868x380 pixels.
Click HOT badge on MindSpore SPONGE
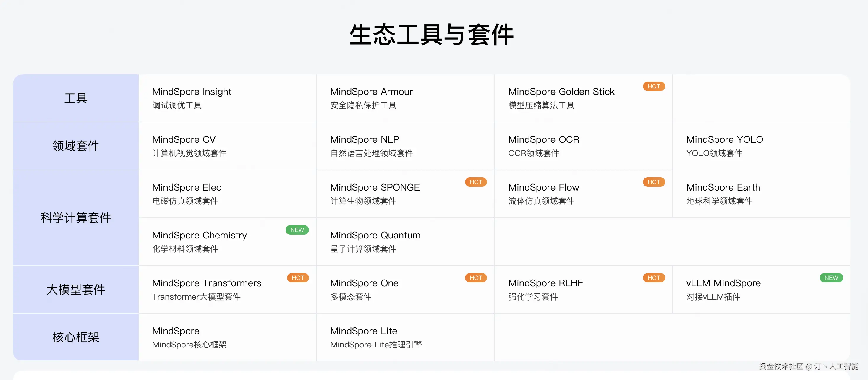coord(475,182)
